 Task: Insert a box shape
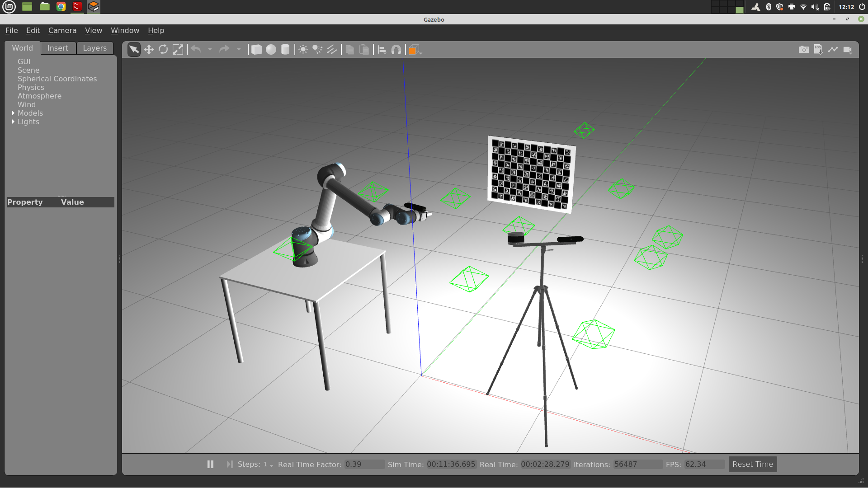click(x=256, y=50)
